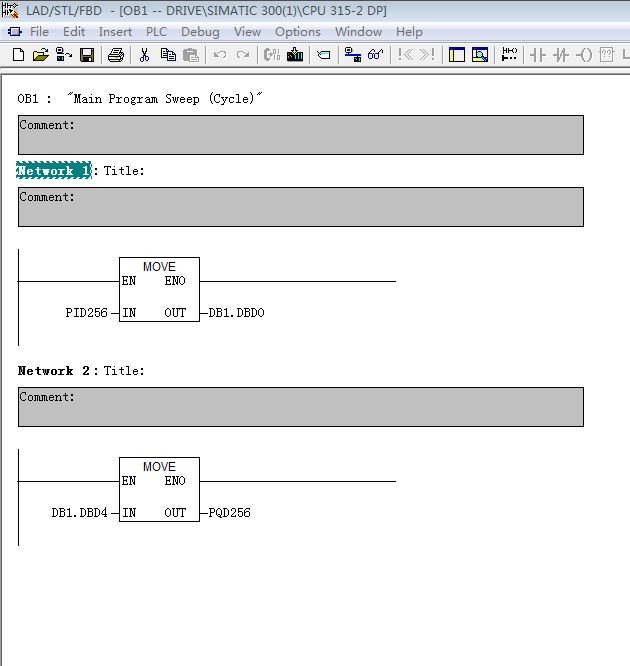The width and height of the screenshot is (630, 666).
Task: Open the Window menu
Action: point(358,32)
